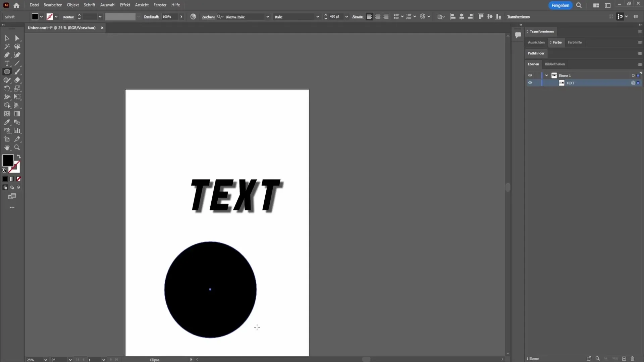Image resolution: width=644 pixels, height=362 pixels.
Task: Select the Magic Wand tool
Action: 7,47
